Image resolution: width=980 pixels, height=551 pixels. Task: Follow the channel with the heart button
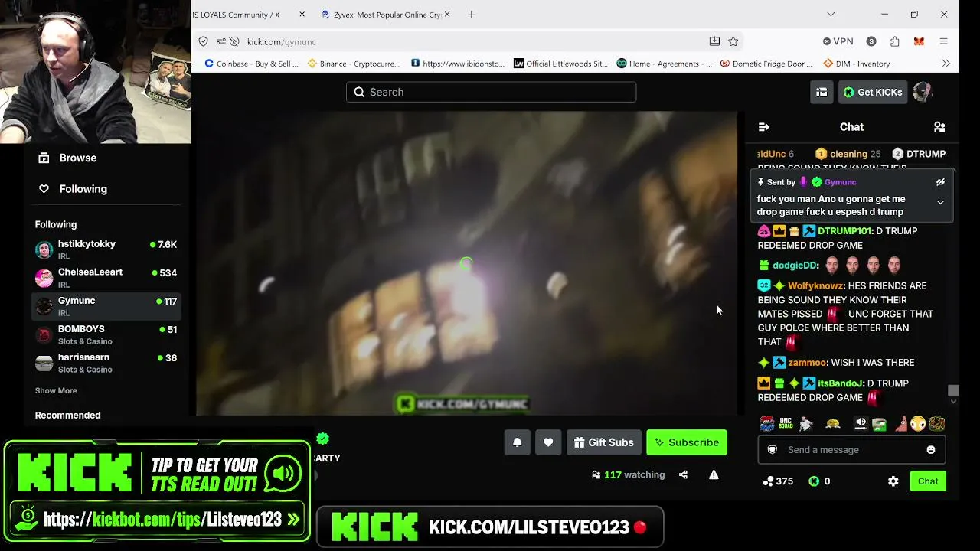tap(548, 442)
